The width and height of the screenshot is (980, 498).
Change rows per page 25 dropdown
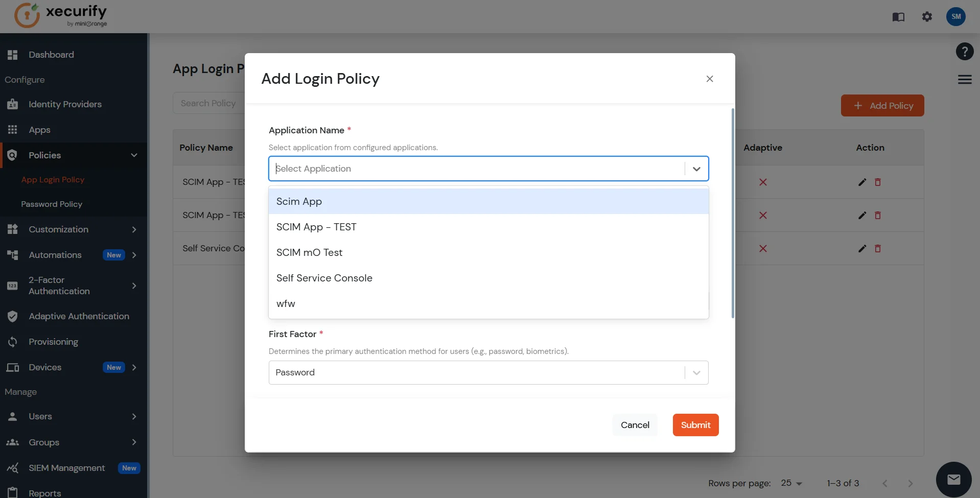[791, 483]
